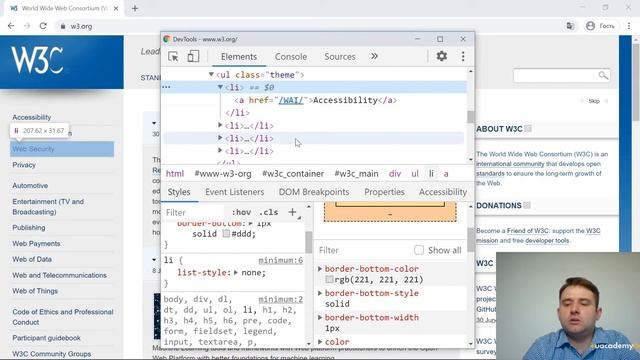The height and width of the screenshot is (360, 640).
Task: Open a new browser tab
Action: 135,8
